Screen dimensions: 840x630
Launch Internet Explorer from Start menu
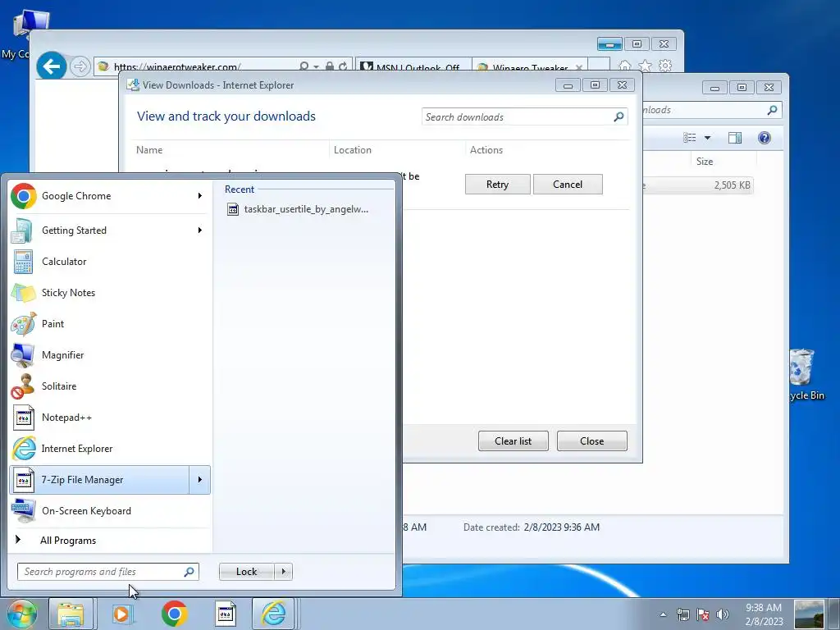coord(109,449)
